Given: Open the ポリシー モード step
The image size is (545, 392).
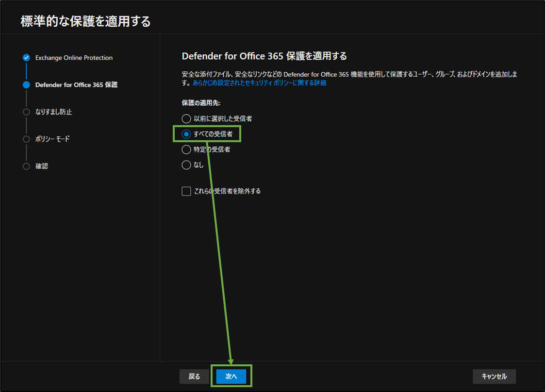Looking at the screenshot, I should tap(52, 139).
